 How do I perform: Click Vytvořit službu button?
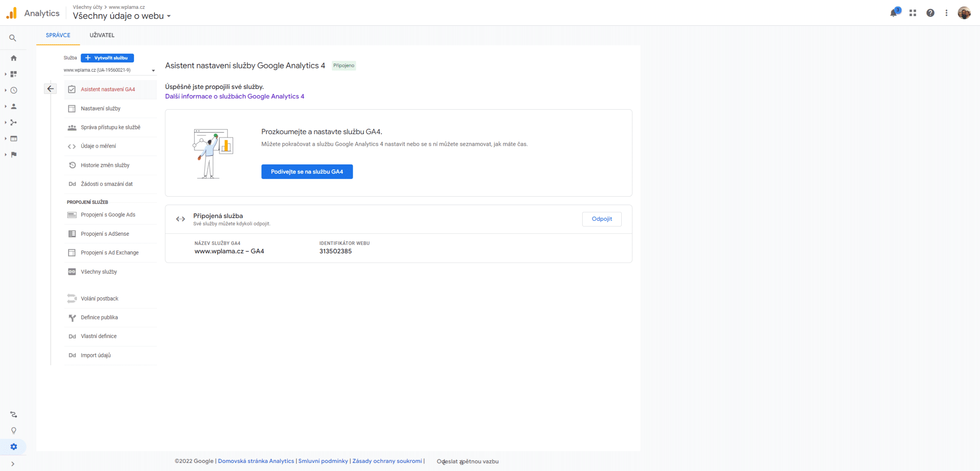(107, 58)
